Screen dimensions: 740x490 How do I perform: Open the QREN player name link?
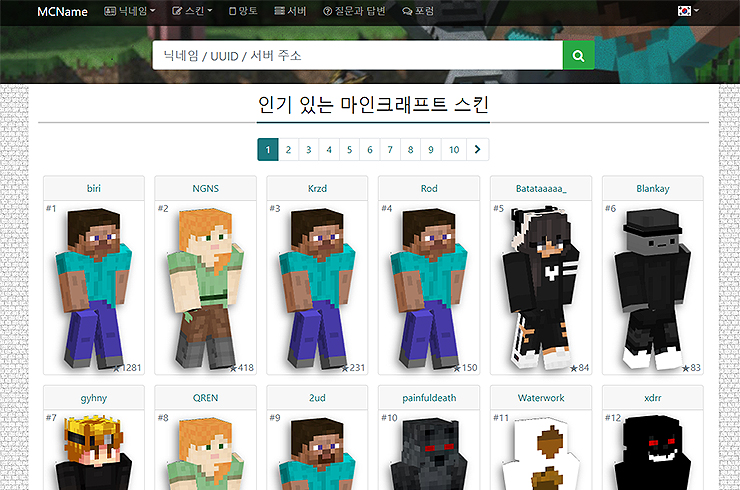[206, 398]
